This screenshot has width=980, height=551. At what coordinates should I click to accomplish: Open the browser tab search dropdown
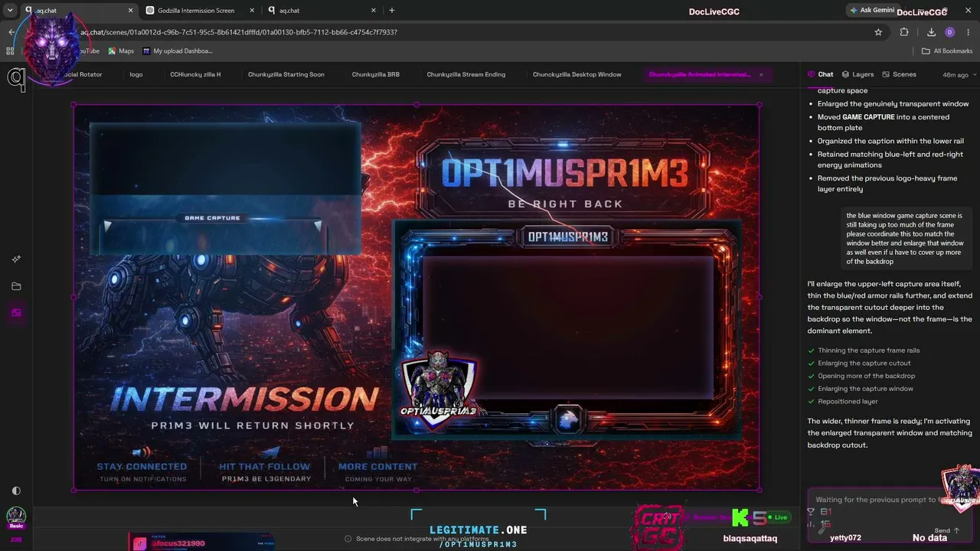pos(10,11)
